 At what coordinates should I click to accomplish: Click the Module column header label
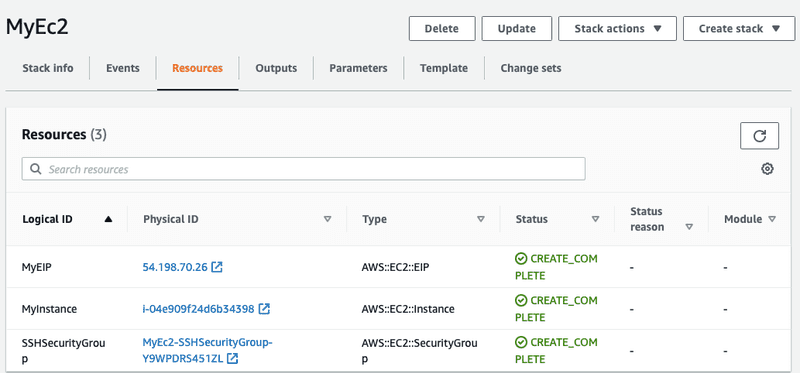click(743, 219)
